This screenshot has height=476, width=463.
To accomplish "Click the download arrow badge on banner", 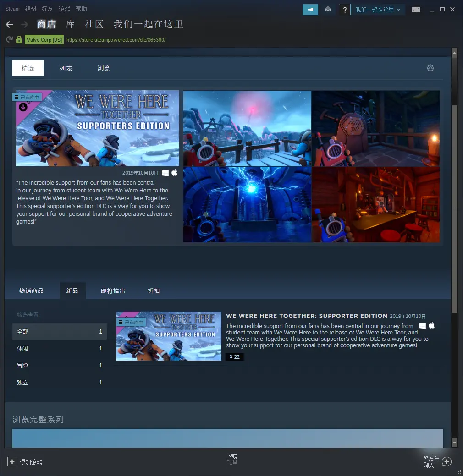I will pyautogui.click(x=23, y=107).
